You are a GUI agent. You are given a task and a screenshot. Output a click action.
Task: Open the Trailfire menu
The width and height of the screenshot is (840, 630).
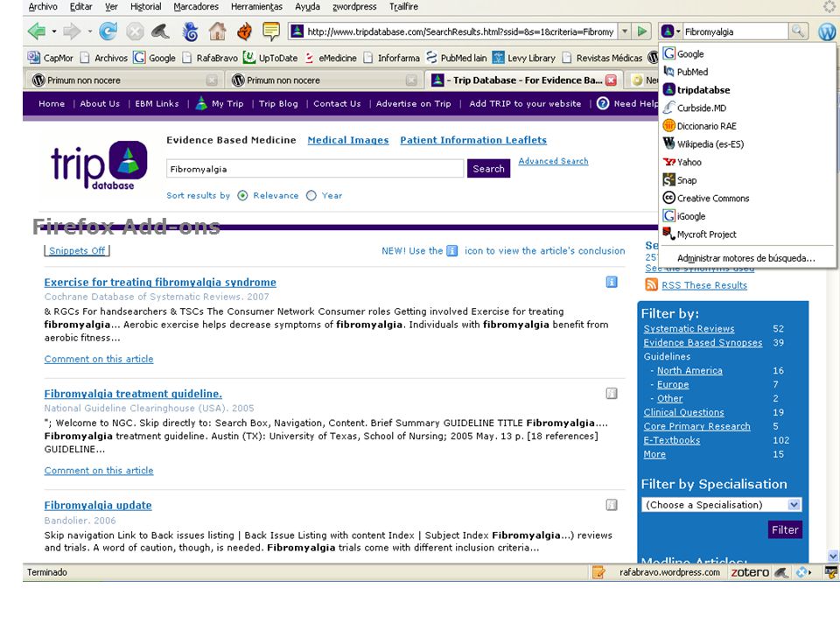point(403,6)
